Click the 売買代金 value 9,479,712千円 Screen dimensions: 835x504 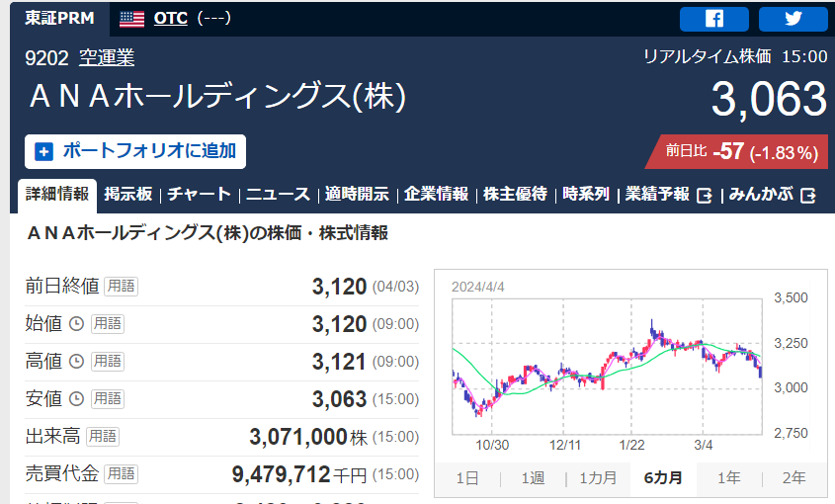[299, 474]
